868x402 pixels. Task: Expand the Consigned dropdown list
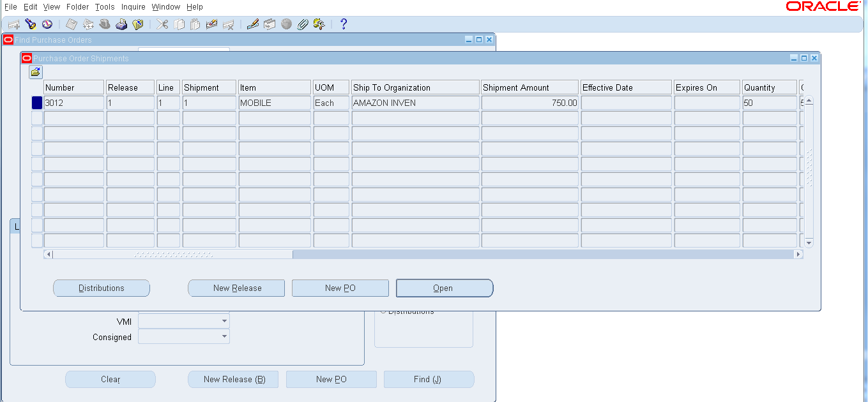coord(224,336)
